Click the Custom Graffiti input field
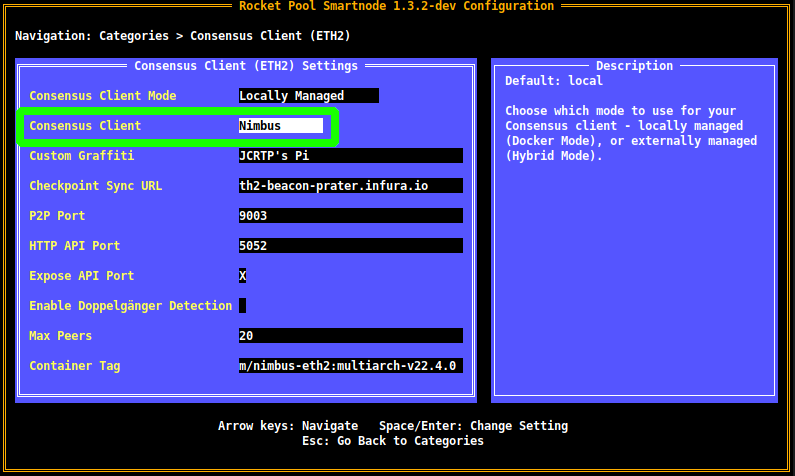 click(350, 156)
